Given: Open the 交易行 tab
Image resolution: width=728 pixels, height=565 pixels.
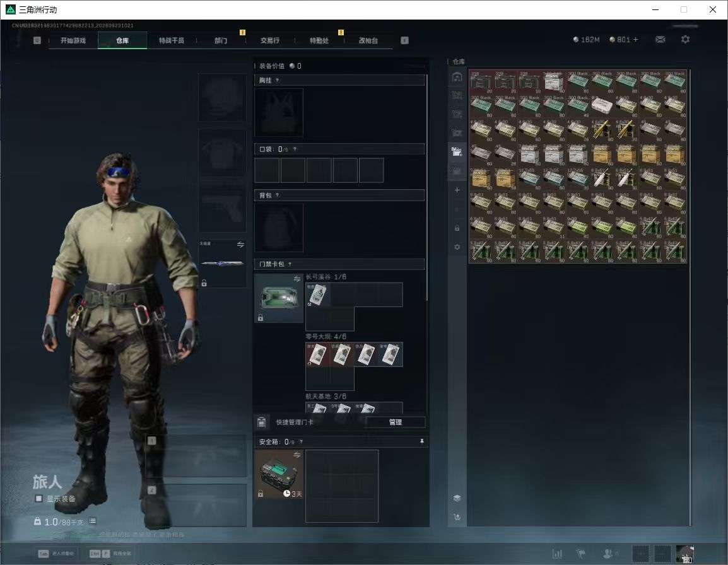Looking at the screenshot, I should (x=270, y=40).
